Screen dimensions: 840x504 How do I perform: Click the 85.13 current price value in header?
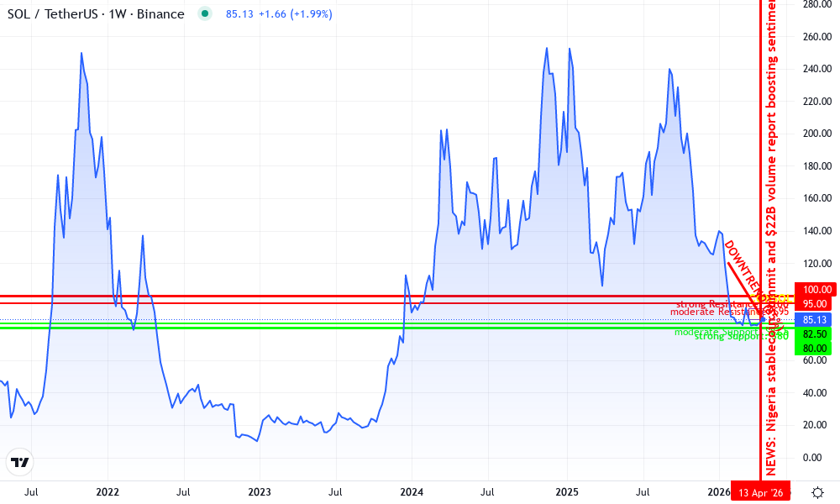coord(239,14)
